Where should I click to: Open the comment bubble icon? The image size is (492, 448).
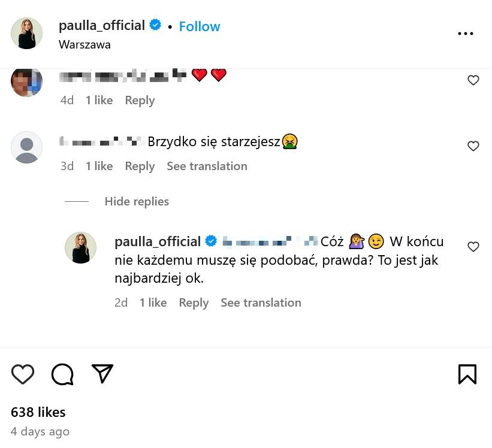62,374
